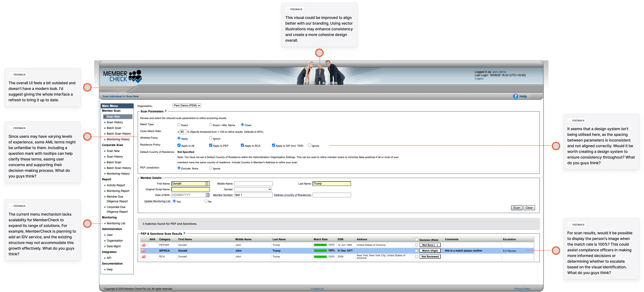This screenshot has width=644, height=292.
Task: Click profile icon in RCA result row
Action: [x=143, y=257]
